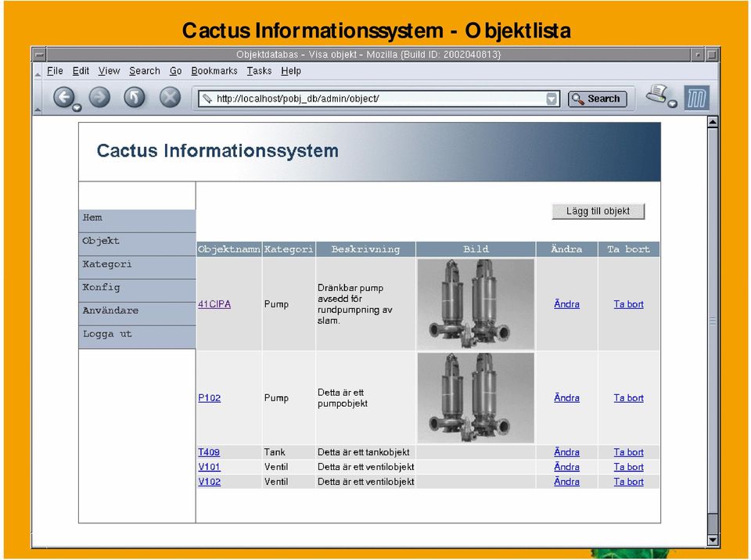Click the Reload page button

click(x=135, y=97)
